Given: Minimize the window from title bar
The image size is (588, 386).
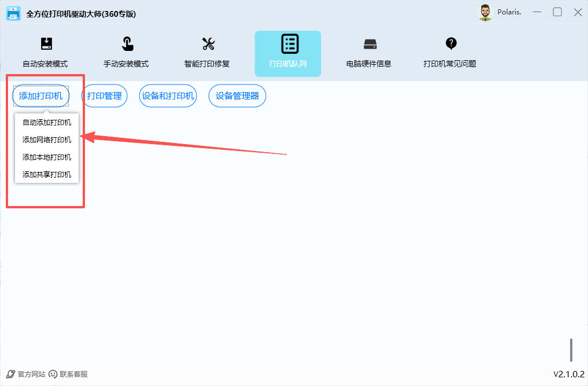Looking at the screenshot, I should 537,12.
